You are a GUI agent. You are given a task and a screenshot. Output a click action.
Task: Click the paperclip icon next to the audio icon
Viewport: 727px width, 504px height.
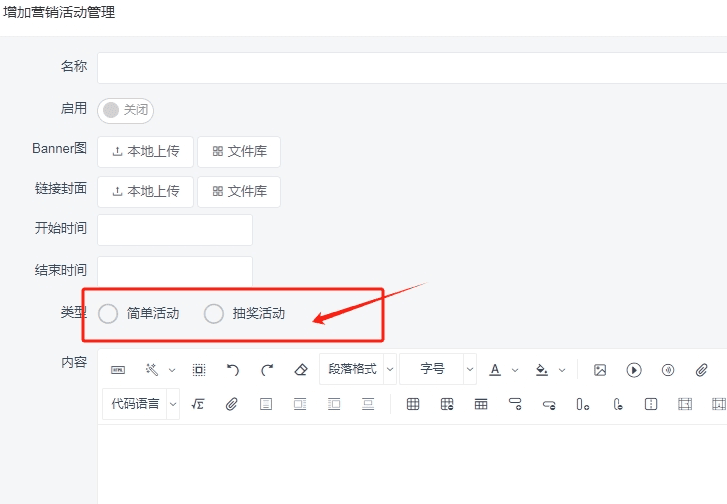coord(701,370)
